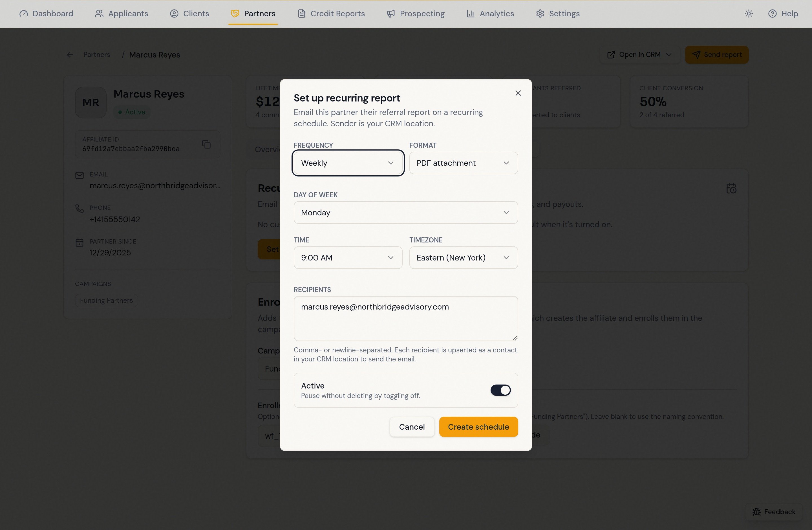The image size is (812, 530).
Task: Cancel the recurring report setup
Action: [x=412, y=427]
